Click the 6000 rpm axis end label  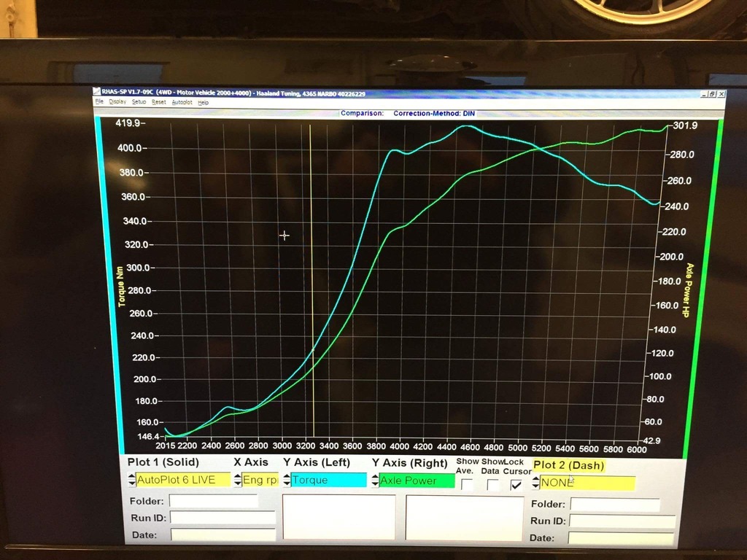click(637, 449)
